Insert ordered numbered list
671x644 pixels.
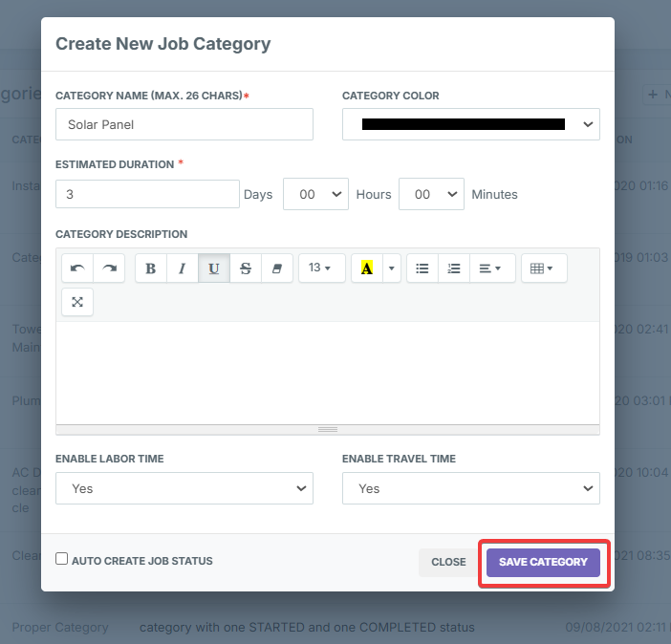point(454,268)
